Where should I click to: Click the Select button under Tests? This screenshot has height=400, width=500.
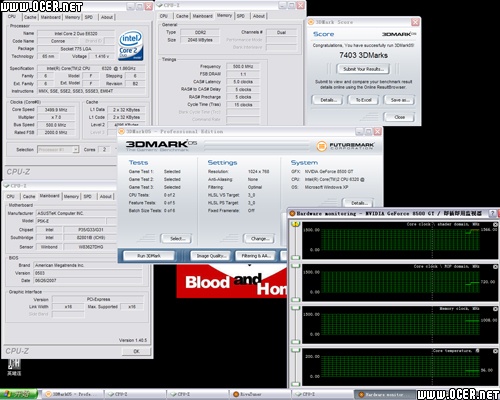click(x=177, y=239)
